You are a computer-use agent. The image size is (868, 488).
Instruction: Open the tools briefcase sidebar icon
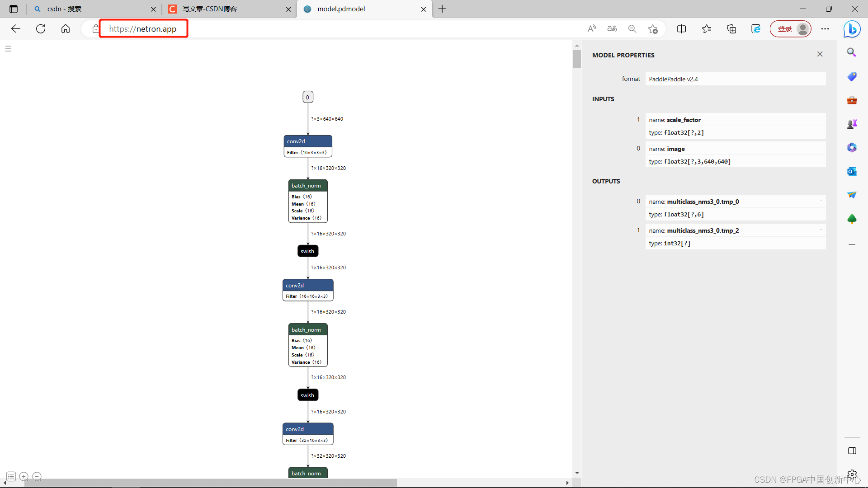852,100
